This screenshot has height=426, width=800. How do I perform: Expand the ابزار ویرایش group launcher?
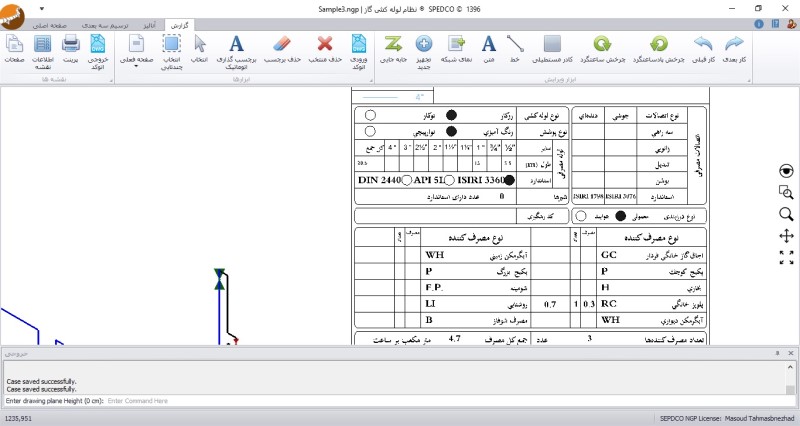tap(749, 81)
